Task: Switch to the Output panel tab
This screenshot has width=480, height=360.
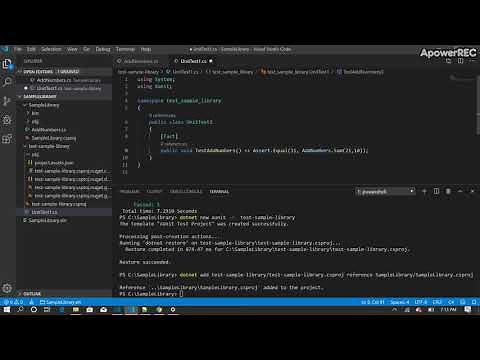Action: (154, 192)
